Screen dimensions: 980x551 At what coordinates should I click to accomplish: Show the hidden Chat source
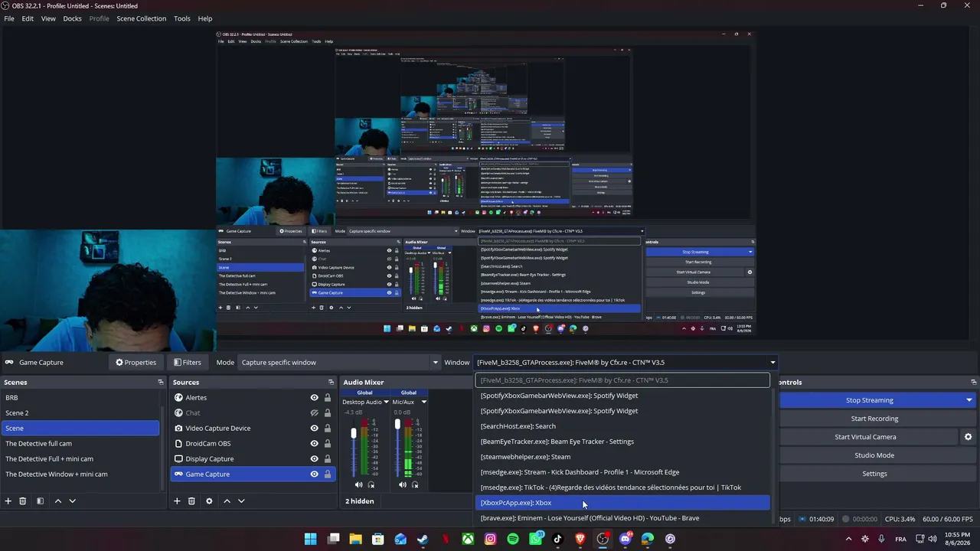(314, 413)
